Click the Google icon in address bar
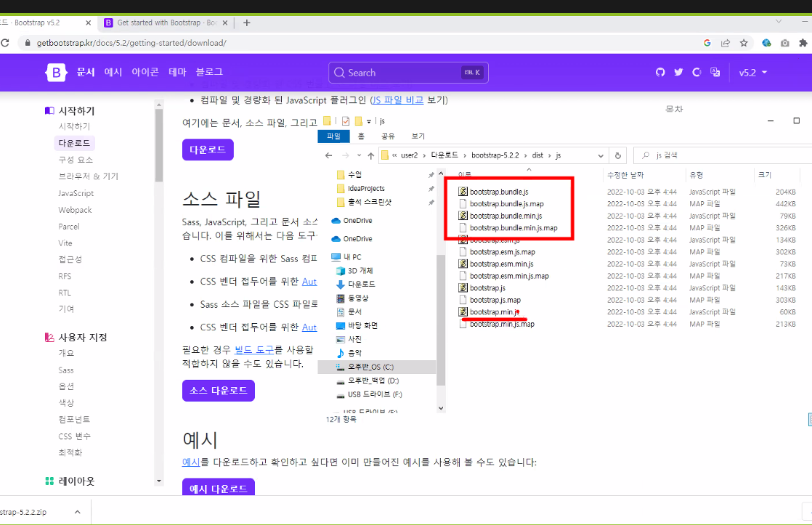The image size is (812, 525). (x=707, y=43)
